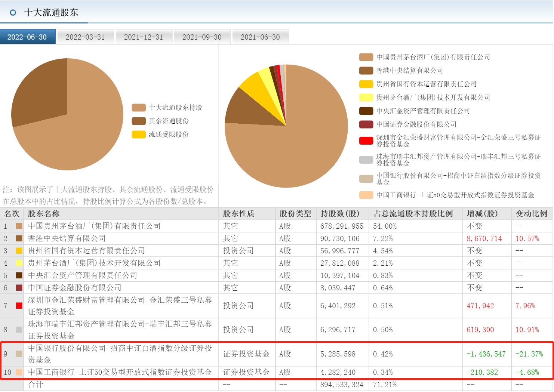Click the total holding 894,533,324
Screen dimensions: 554x392
[x=342, y=385]
